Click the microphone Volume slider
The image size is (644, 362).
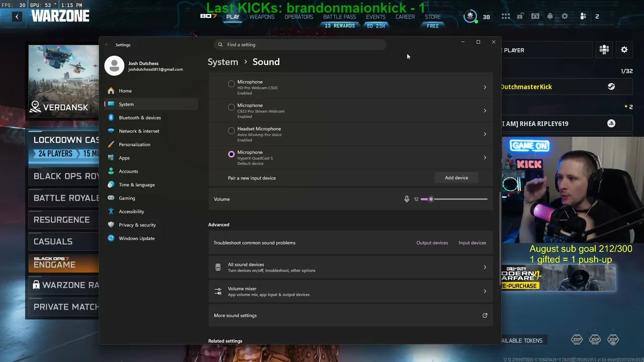454,199
